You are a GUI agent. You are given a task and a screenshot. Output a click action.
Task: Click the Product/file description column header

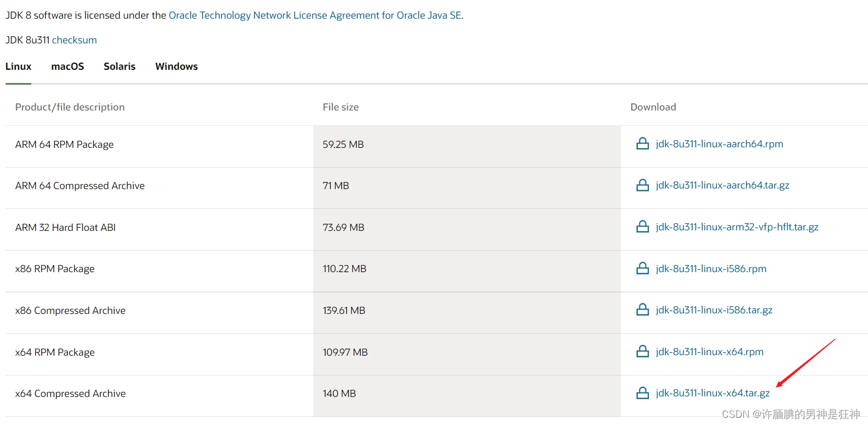pyautogui.click(x=70, y=107)
